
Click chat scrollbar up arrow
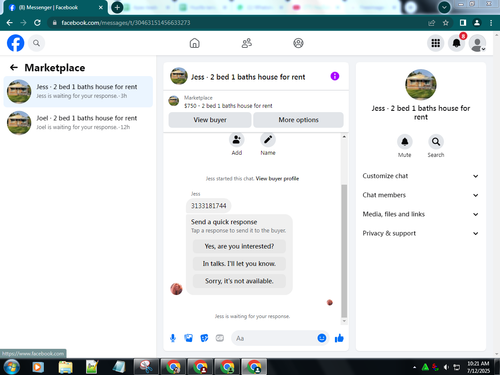(x=344, y=137)
